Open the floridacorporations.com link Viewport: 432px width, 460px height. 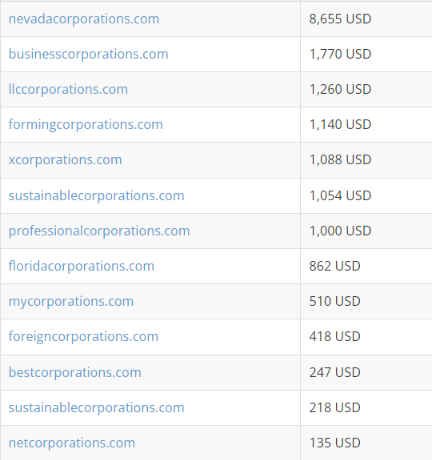pos(82,266)
